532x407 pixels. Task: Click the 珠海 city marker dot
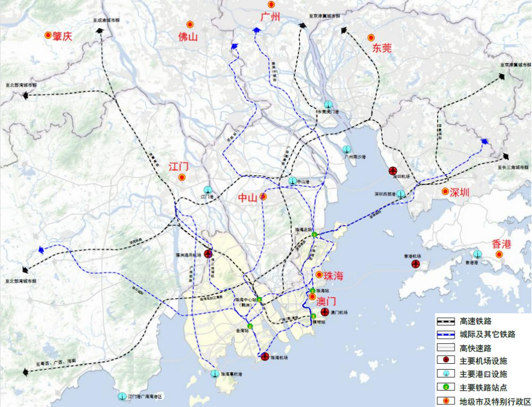click(x=319, y=274)
